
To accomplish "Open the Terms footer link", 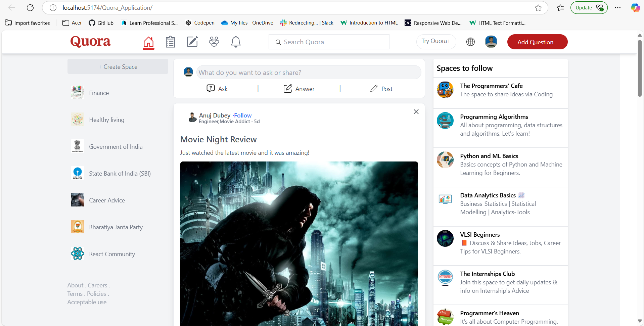I will pos(75,293).
